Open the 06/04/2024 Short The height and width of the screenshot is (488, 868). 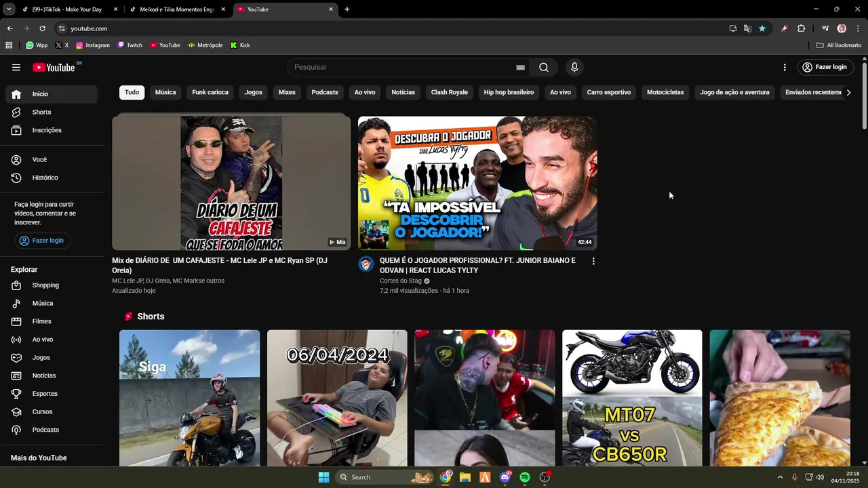pyautogui.click(x=337, y=398)
